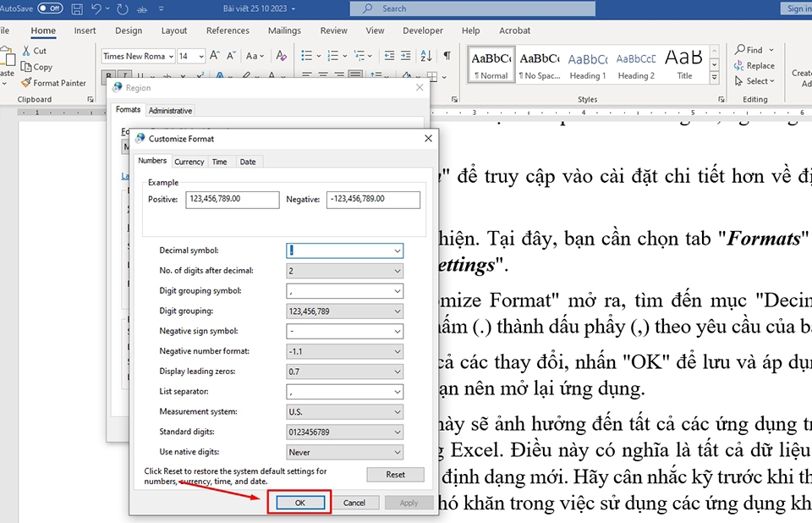Screen dimensions: 812x523
Task: Click in the Search box
Action: click(472, 8)
